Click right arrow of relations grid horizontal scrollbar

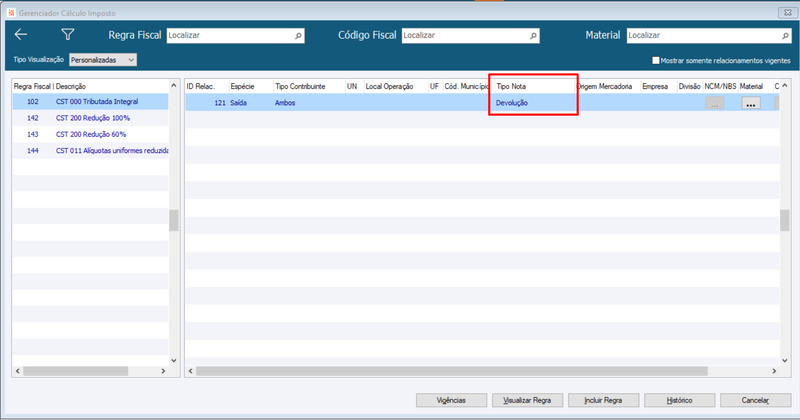tap(774, 371)
